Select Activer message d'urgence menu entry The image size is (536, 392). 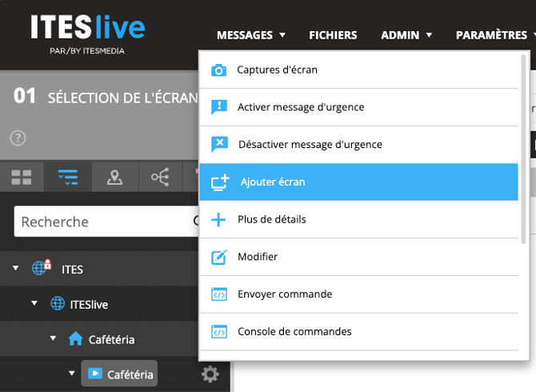[300, 107]
